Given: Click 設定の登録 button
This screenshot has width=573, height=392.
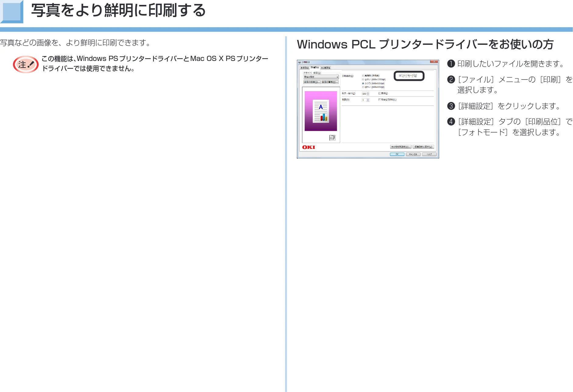Looking at the screenshot, I should pyautogui.click(x=312, y=82).
